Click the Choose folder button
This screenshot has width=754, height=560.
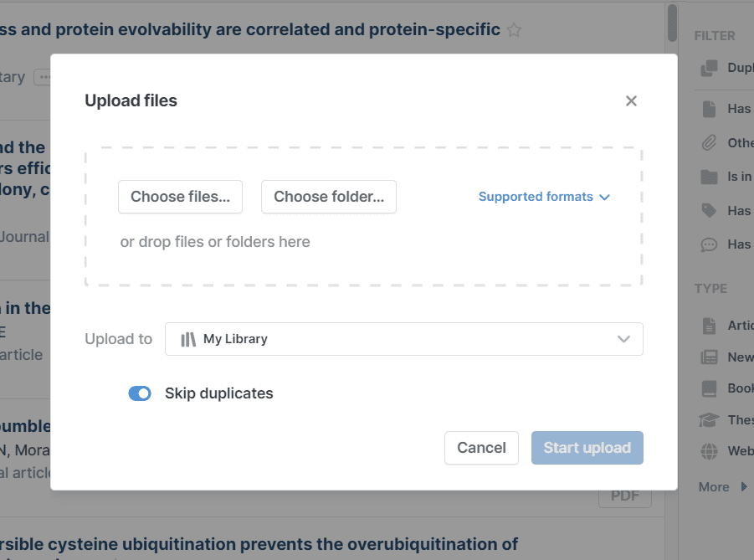tap(328, 197)
